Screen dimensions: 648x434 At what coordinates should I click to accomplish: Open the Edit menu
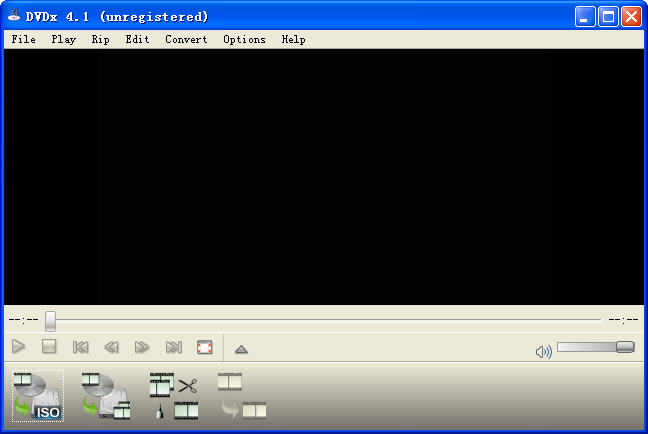coord(137,40)
